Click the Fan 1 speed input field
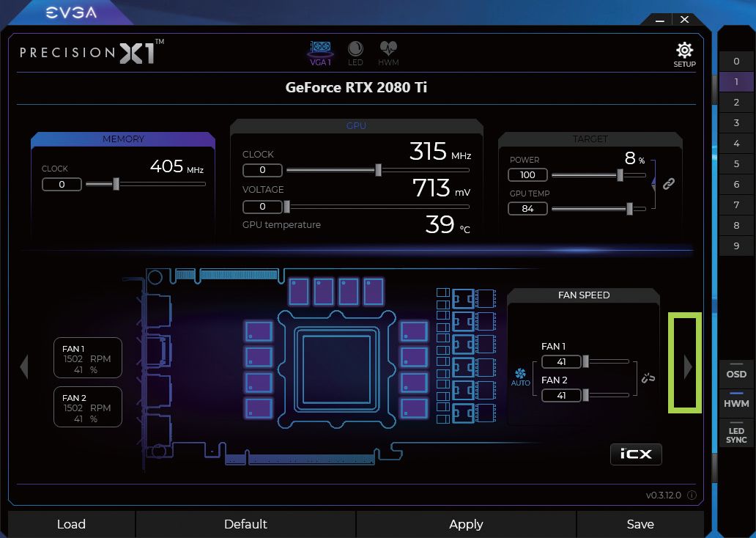The image size is (756, 538). coord(561,361)
